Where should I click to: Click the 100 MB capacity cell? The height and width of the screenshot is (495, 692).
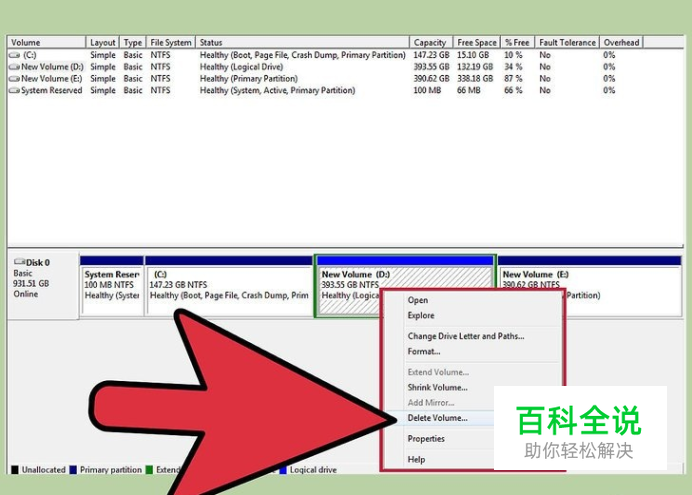[x=427, y=90]
